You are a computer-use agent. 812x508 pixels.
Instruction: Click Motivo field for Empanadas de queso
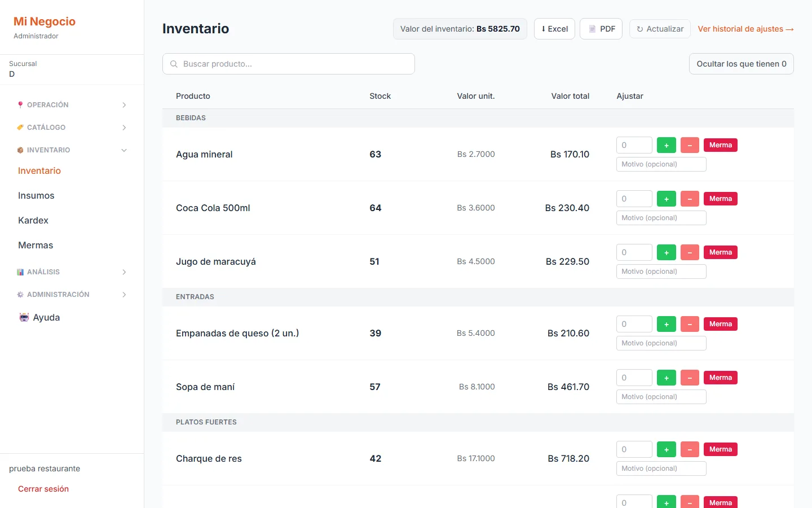(661, 343)
